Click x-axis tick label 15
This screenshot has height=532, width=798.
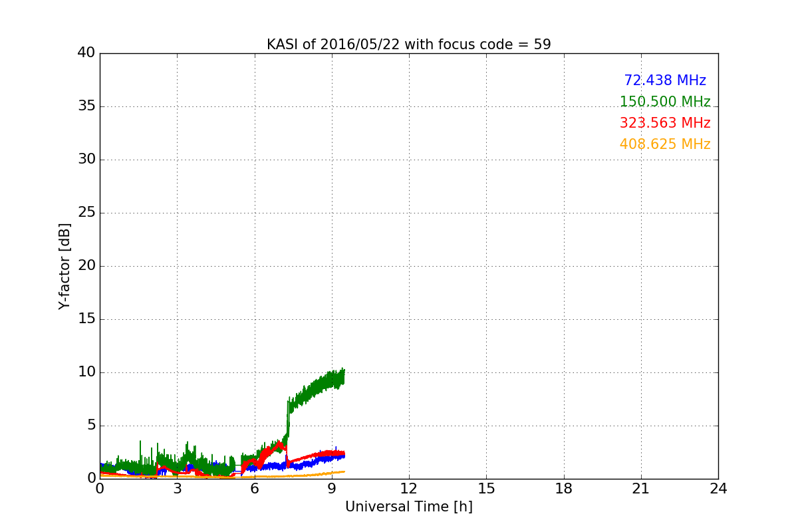pos(486,489)
